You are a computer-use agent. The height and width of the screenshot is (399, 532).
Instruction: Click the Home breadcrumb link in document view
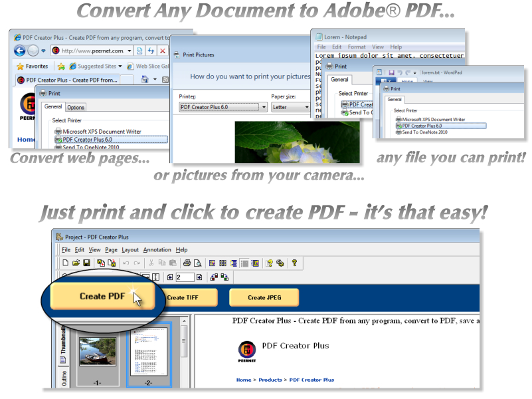coord(244,380)
